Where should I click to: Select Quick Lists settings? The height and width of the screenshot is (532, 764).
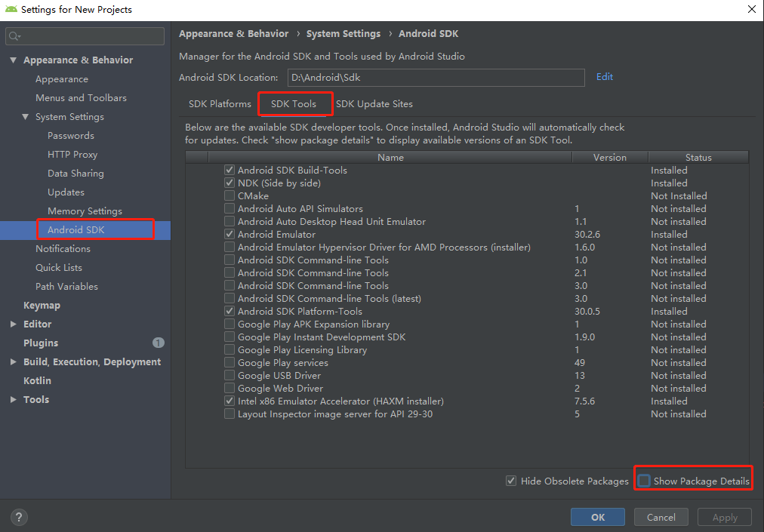tap(58, 267)
